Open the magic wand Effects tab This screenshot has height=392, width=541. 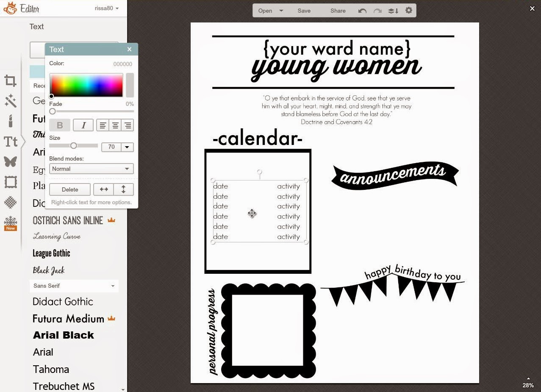pyautogui.click(x=11, y=101)
